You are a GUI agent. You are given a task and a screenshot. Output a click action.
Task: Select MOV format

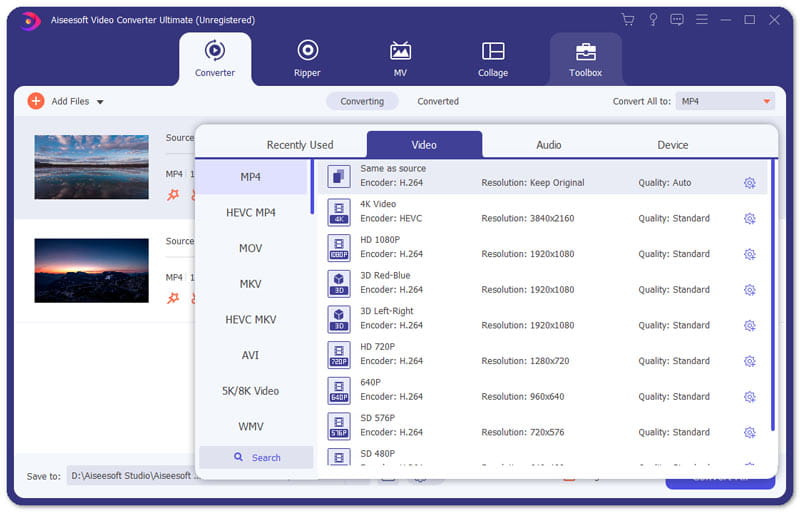point(251,248)
